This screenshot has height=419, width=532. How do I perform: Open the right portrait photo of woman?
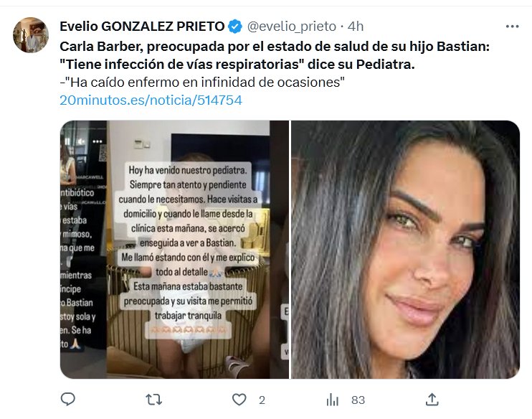point(405,250)
